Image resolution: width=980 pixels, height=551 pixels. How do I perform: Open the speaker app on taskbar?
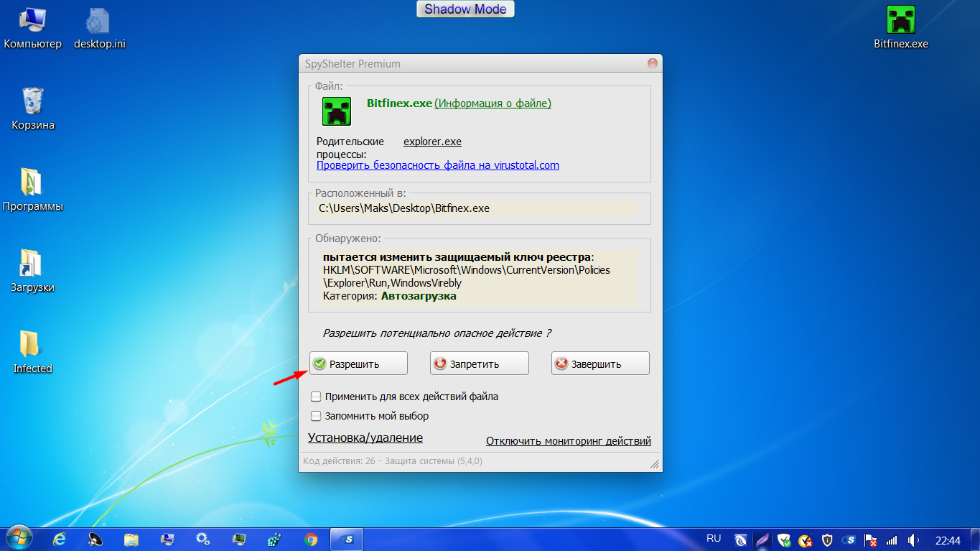95,540
